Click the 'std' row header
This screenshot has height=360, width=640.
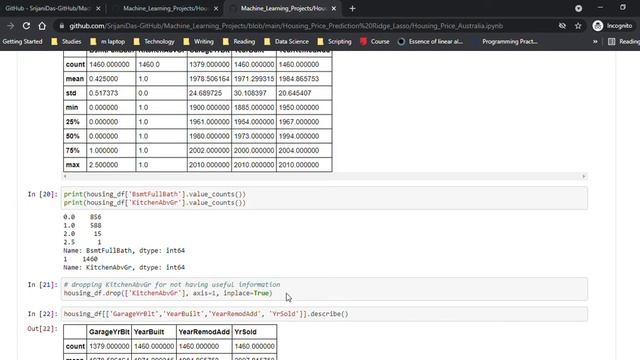(75, 93)
